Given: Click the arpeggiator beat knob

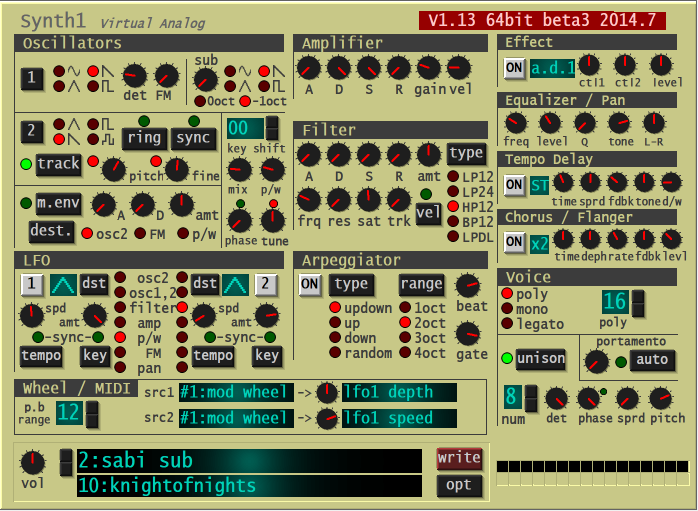Looking at the screenshot, I should coord(468,285).
